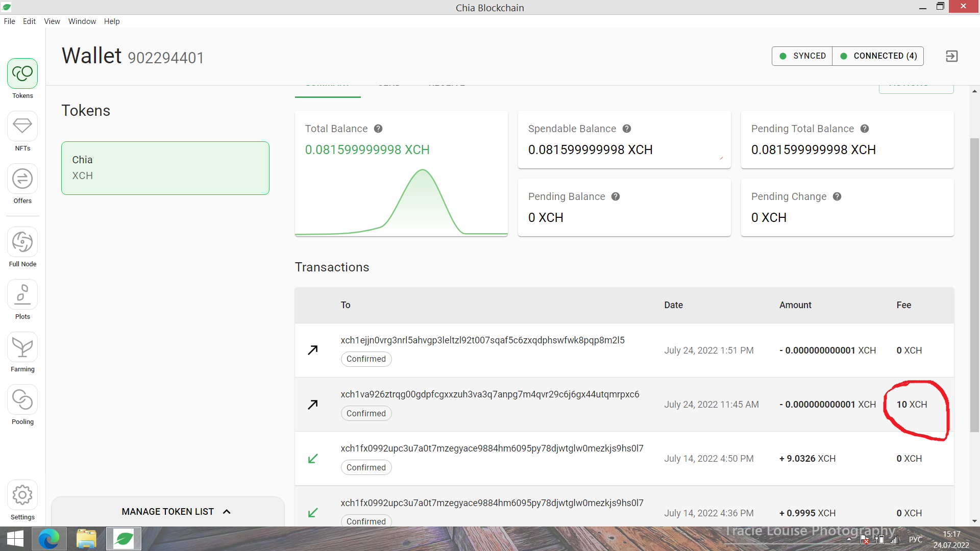The image size is (980, 551).
Task: Open File Explorer from taskbar
Action: click(86, 539)
